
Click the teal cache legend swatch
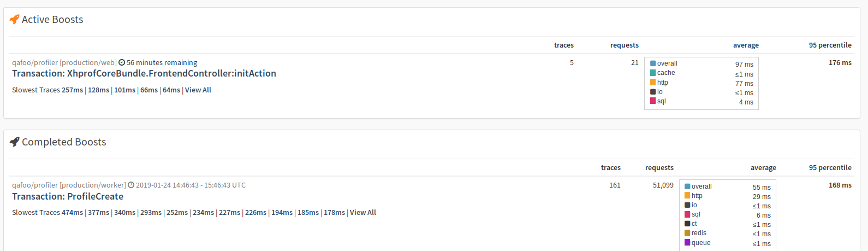(x=653, y=73)
